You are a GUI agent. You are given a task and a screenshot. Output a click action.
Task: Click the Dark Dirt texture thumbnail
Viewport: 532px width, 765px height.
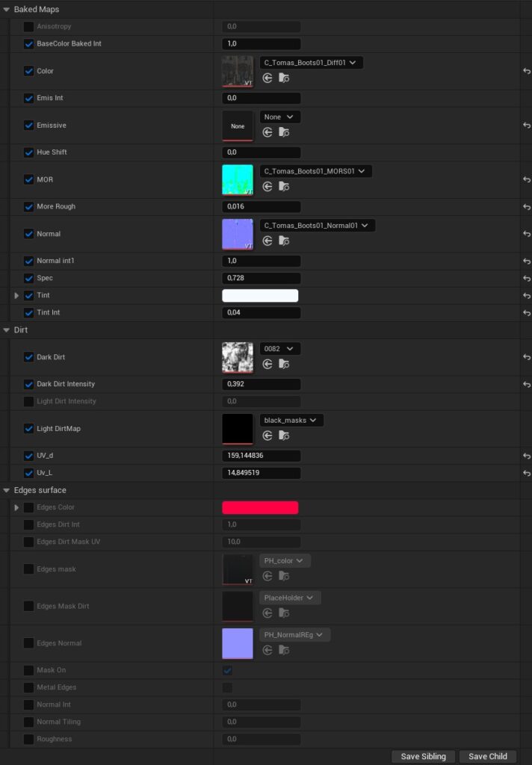238,357
